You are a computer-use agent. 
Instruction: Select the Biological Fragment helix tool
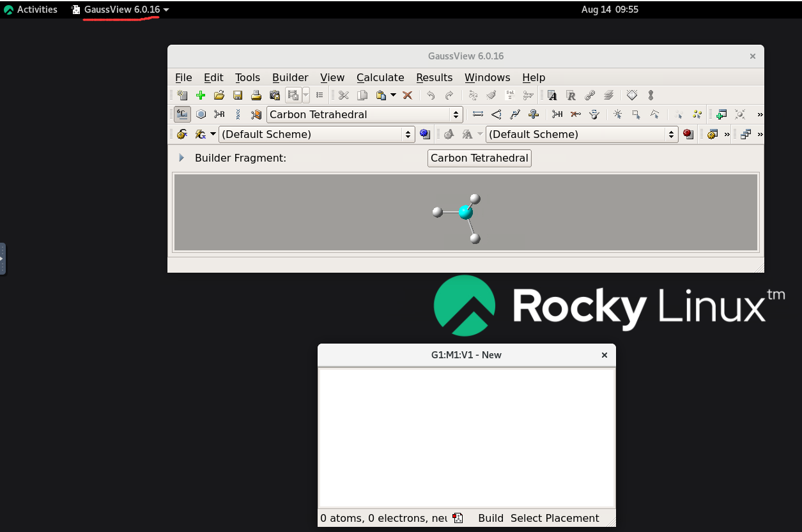click(238, 114)
